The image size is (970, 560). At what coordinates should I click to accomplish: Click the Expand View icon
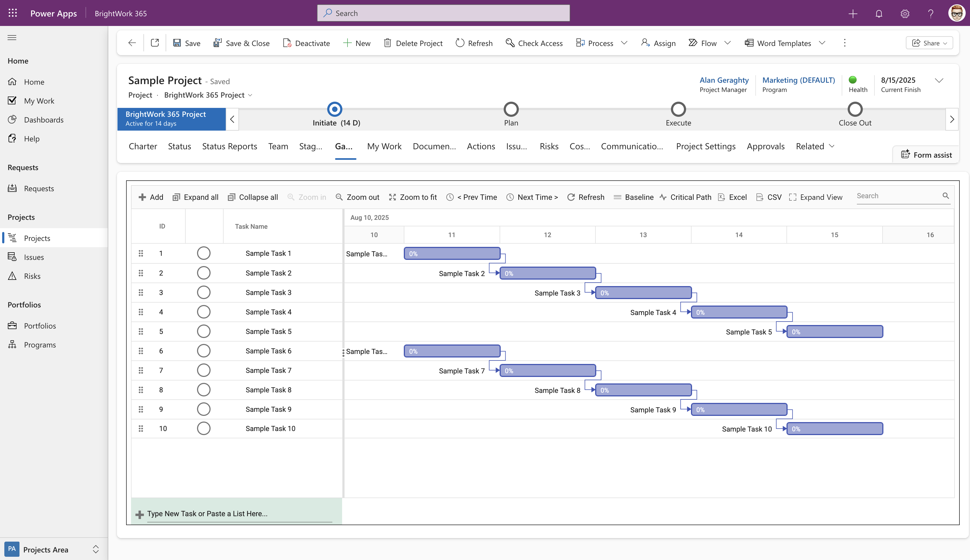pyautogui.click(x=792, y=197)
